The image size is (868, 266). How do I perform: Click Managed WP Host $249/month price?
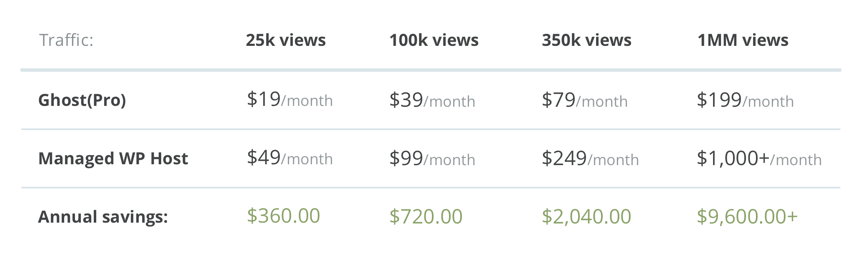pyautogui.click(x=590, y=159)
